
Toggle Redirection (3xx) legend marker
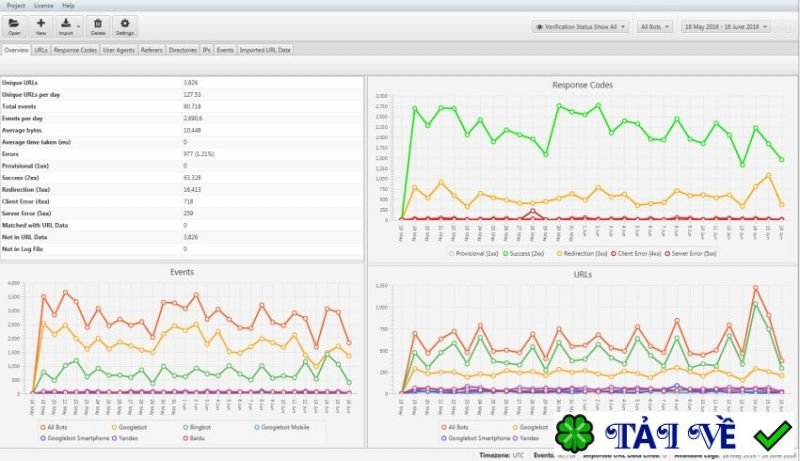559,253
